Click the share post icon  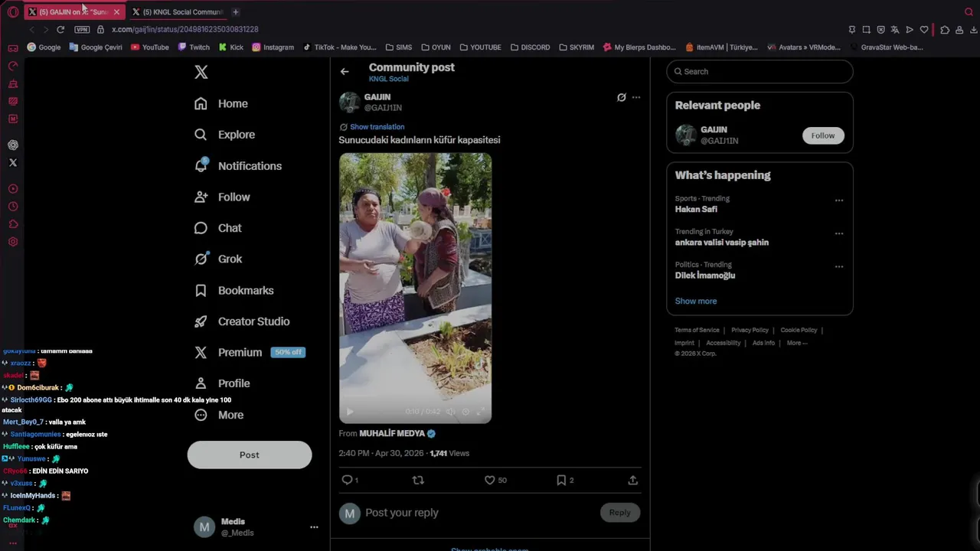632,480
